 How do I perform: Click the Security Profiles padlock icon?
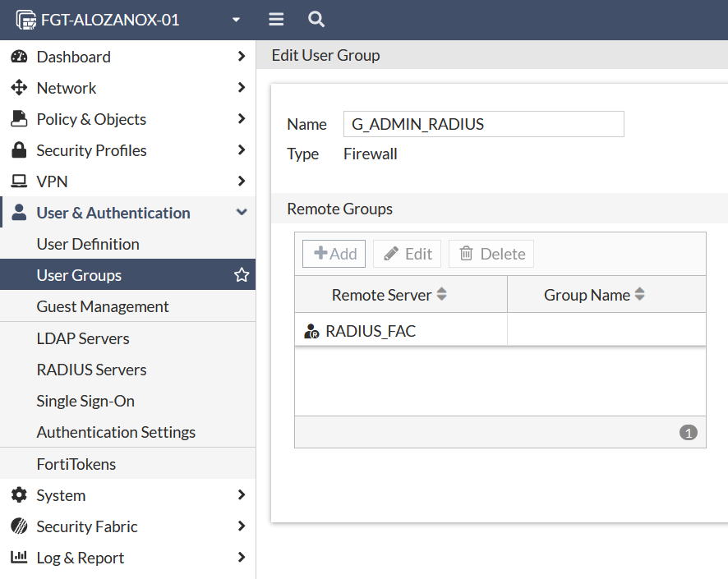point(19,150)
